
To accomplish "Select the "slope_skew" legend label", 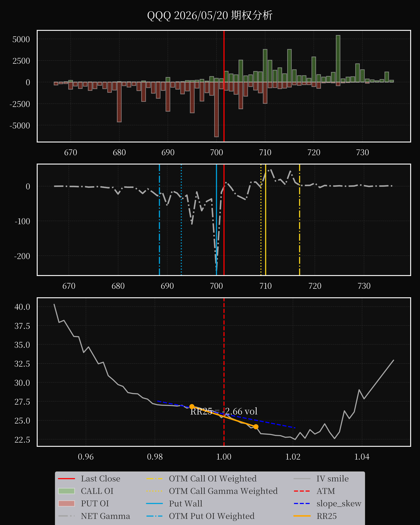I will tap(339, 503).
